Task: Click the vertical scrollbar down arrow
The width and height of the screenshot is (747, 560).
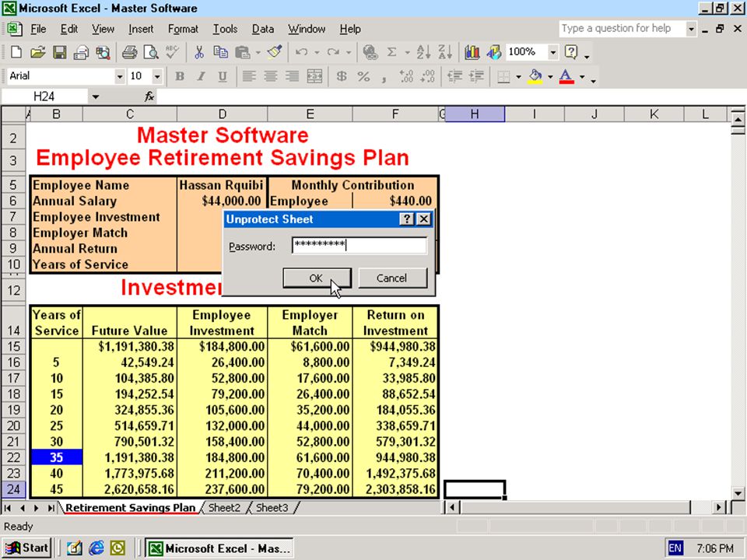Action: coord(738,493)
